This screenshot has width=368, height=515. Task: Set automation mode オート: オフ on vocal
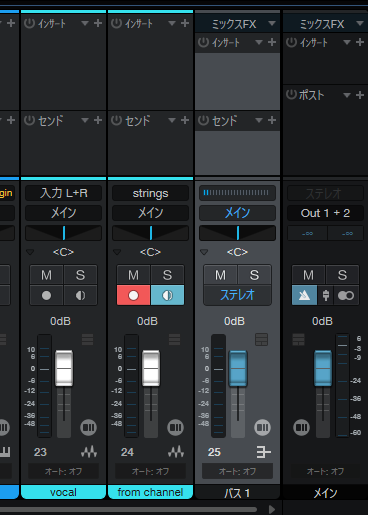[x=63, y=471]
